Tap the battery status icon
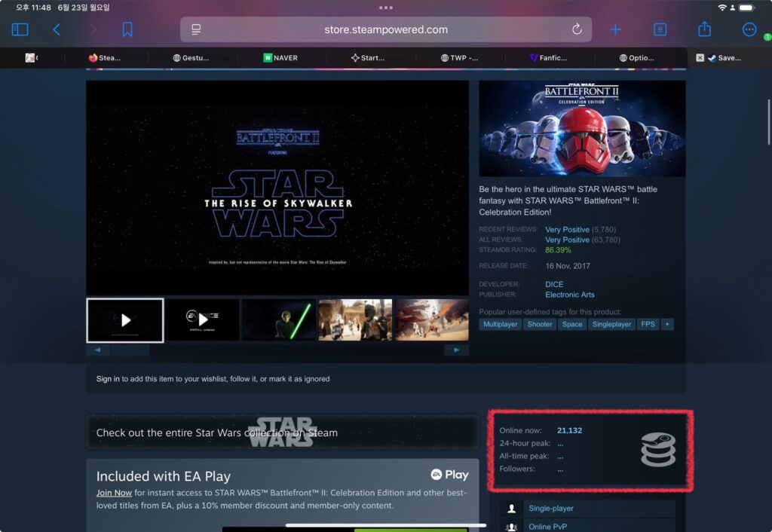The image size is (772, 532). click(x=747, y=8)
